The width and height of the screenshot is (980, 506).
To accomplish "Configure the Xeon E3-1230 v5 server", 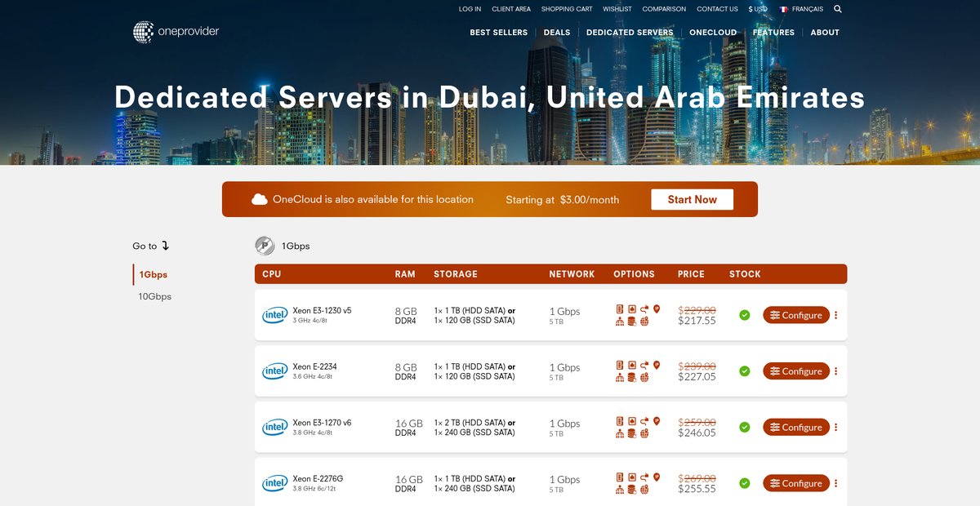I will 796,315.
